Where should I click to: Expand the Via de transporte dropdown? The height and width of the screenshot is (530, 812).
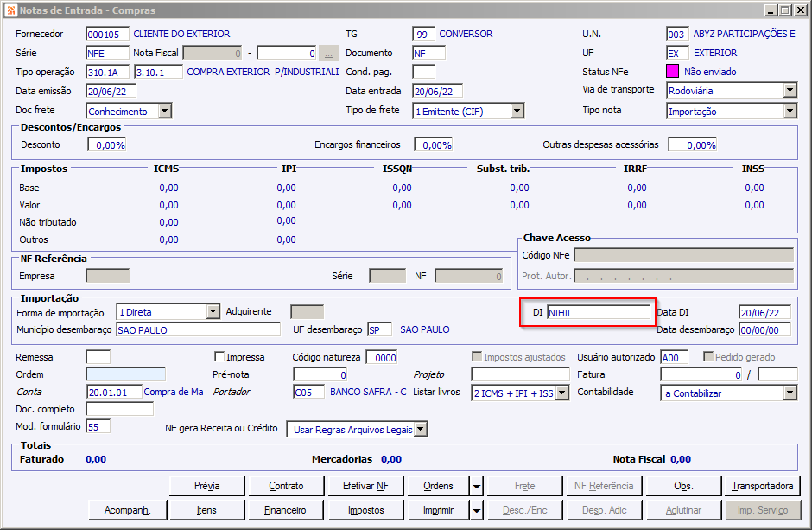[790, 91]
